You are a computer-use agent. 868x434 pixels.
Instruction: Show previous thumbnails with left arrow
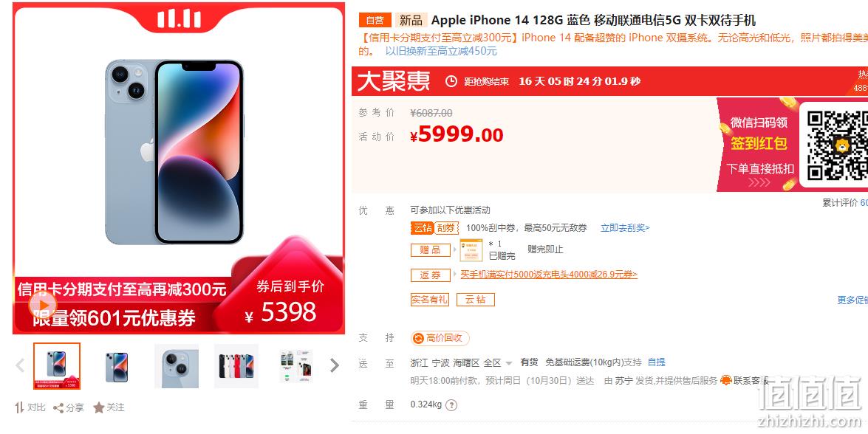point(21,365)
